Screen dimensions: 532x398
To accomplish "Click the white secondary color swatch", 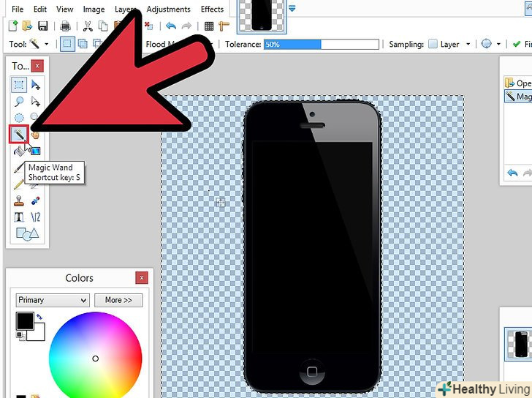I will point(39,334).
